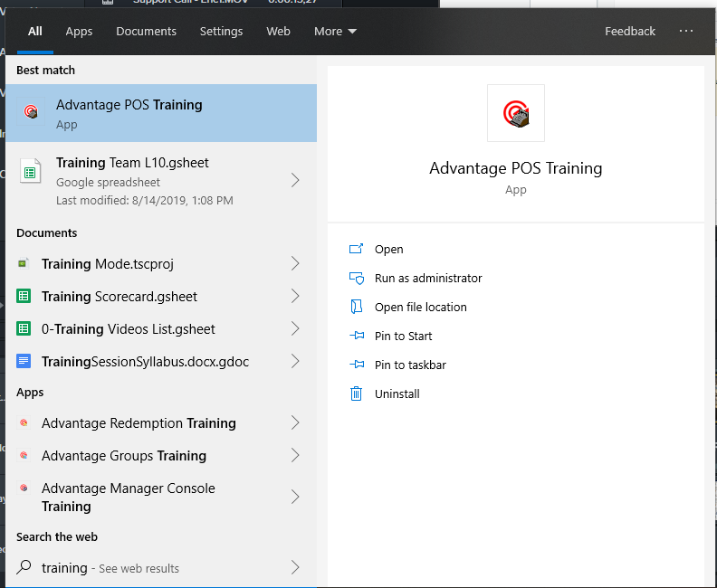Click the Training Mode.tscproj file icon

24,264
